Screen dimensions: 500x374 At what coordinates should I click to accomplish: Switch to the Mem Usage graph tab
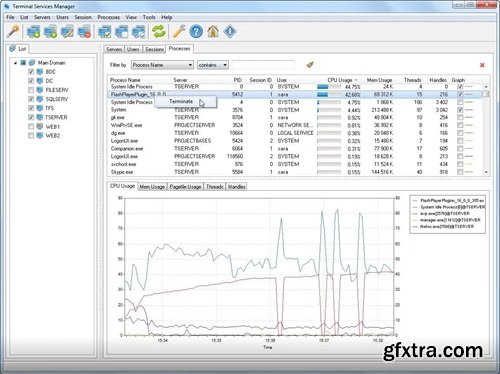(x=152, y=187)
